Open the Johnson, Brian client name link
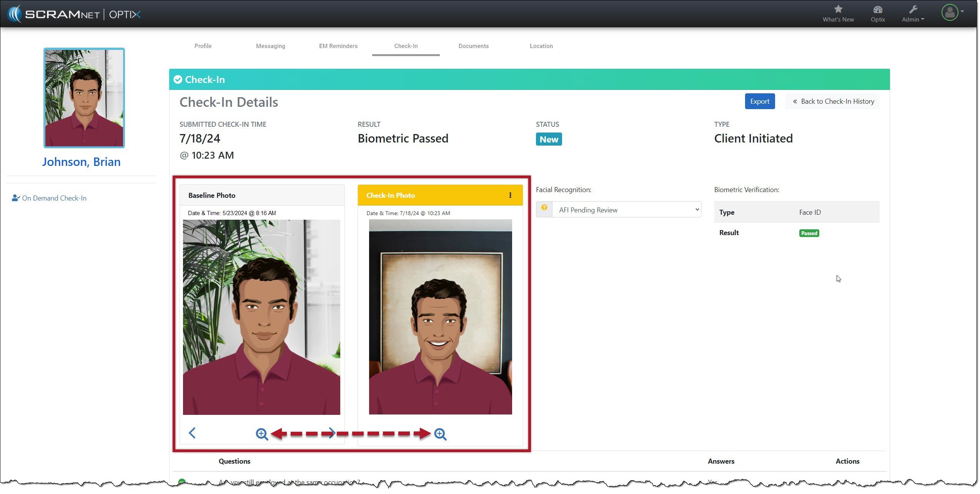This screenshot has width=980, height=494. click(x=81, y=162)
